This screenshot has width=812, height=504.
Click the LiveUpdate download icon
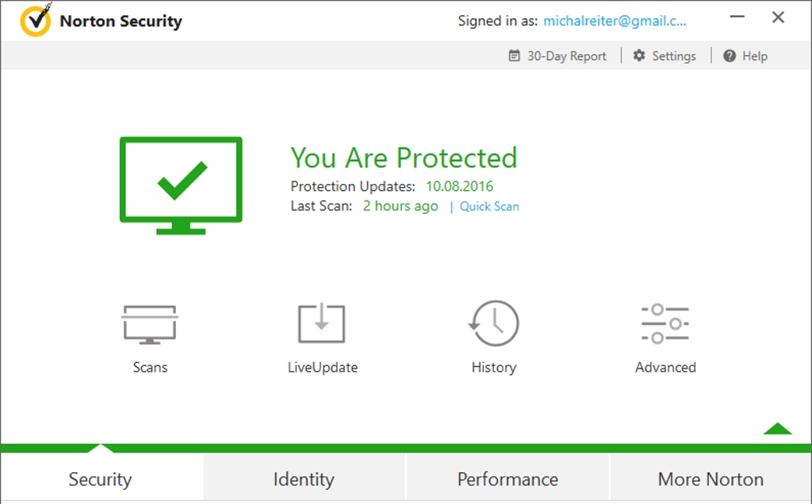pyautogui.click(x=321, y=323)
